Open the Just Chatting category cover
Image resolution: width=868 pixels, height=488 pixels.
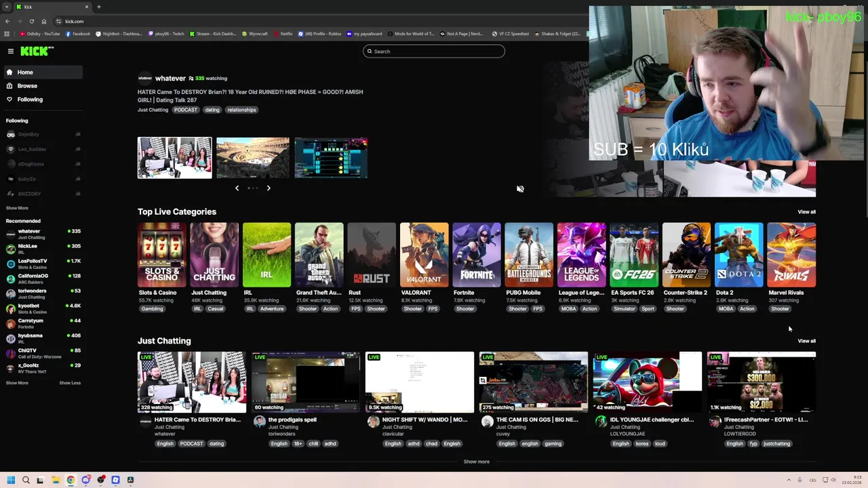coord(214,255)
